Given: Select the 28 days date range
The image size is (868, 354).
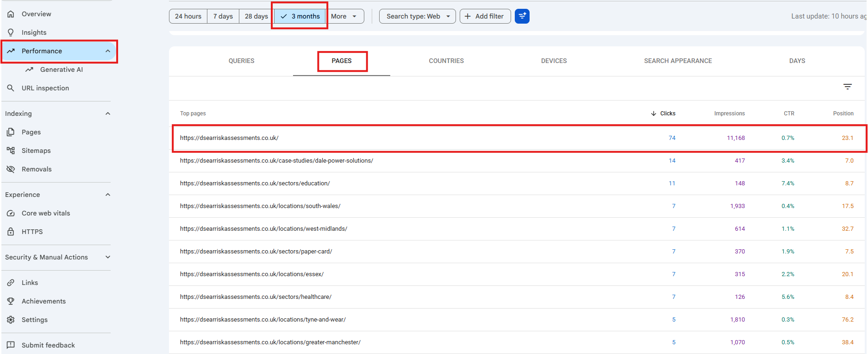Looking at the screenshot, I should pyautogui.click(x=256, y=16).
